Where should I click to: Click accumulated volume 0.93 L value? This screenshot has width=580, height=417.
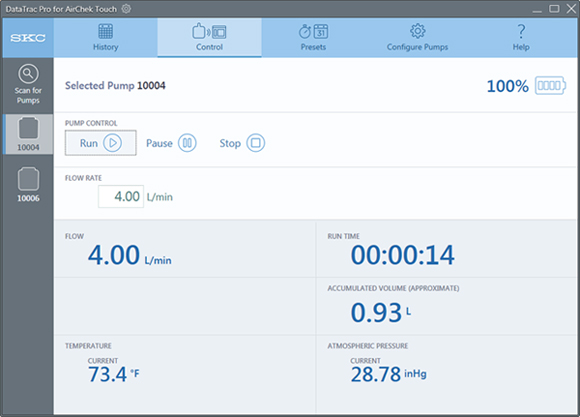coord(381,313)
